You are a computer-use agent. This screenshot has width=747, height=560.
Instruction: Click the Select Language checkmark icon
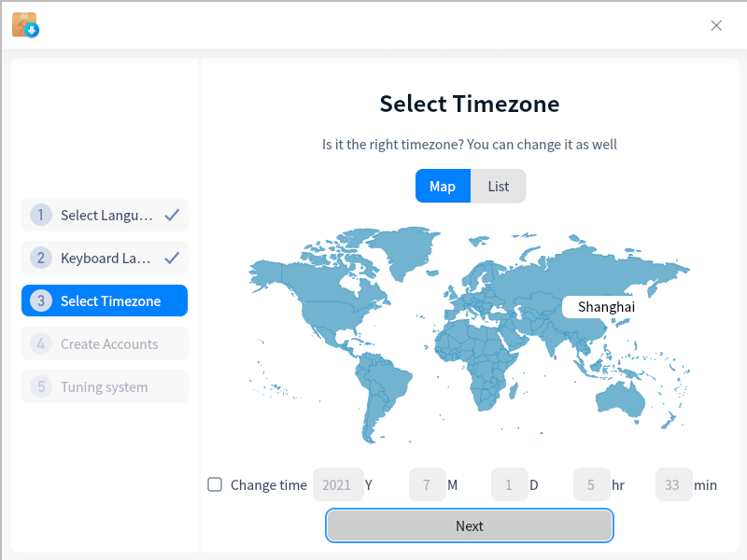point(172,216)
